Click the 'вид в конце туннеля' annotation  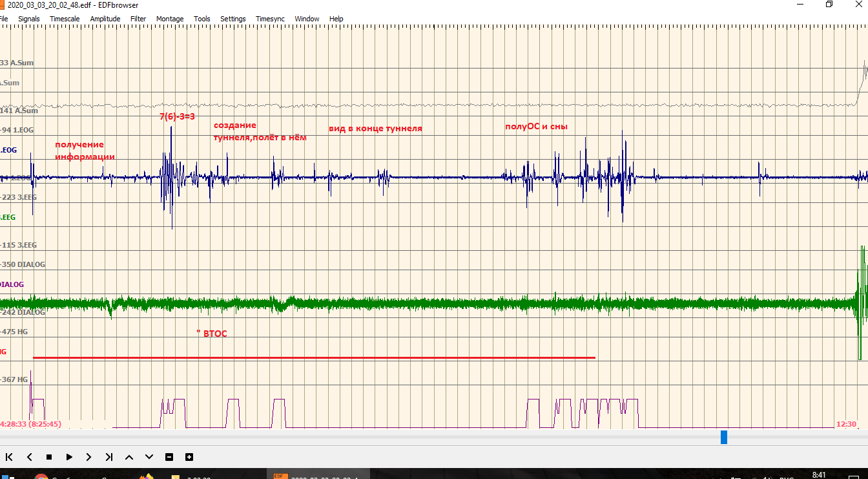tap(375, 129)
